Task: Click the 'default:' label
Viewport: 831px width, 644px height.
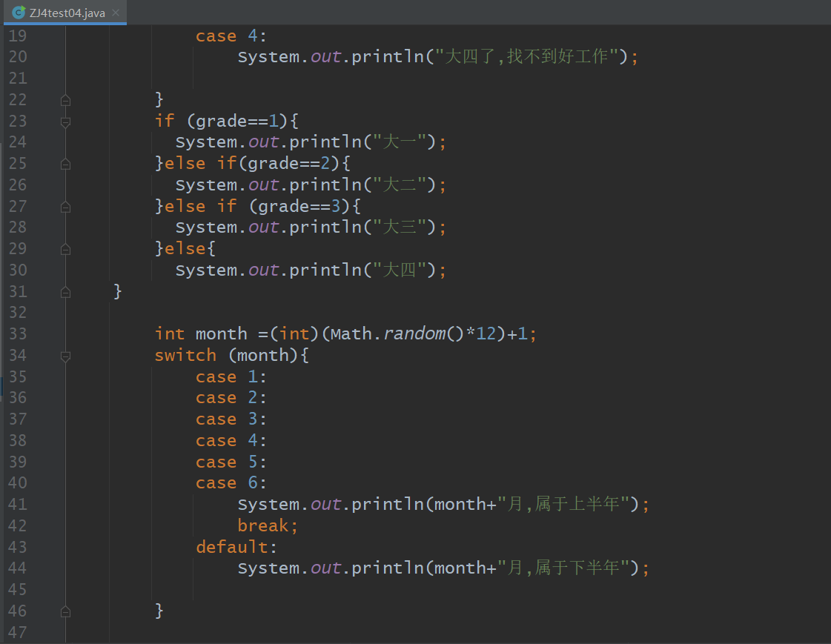Action: click(x=236, y=547)
